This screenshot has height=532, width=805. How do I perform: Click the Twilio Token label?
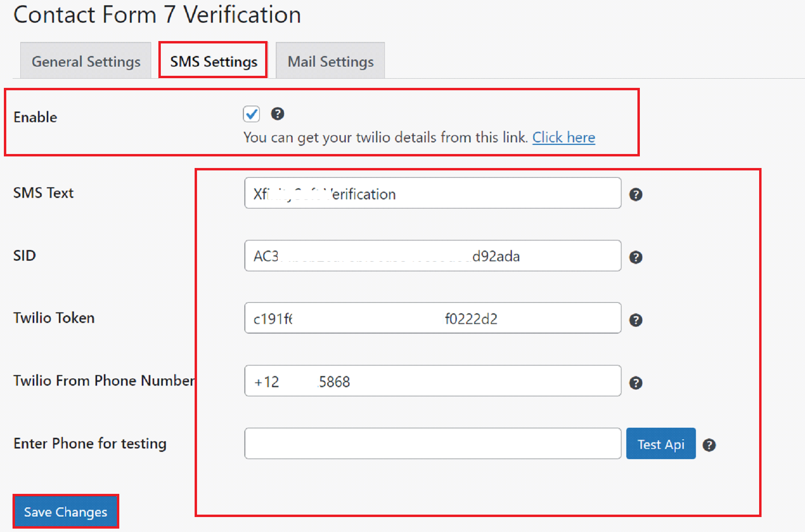(x=54, y=318)
